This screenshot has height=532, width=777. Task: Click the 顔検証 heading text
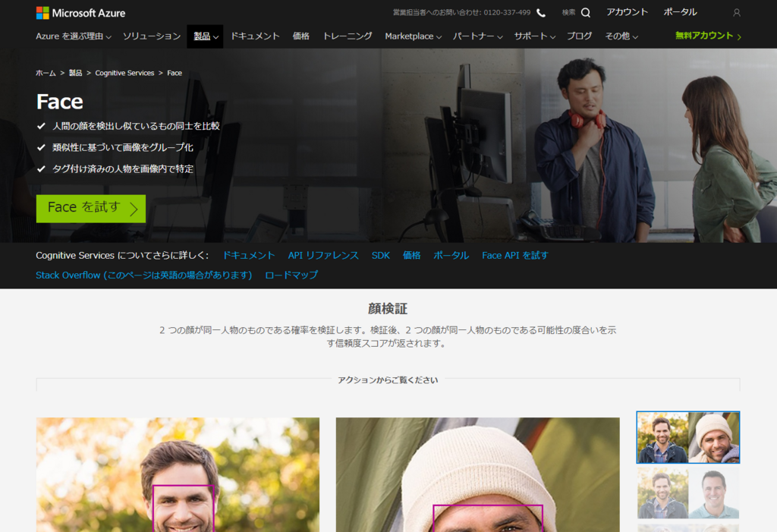[388, 309]
